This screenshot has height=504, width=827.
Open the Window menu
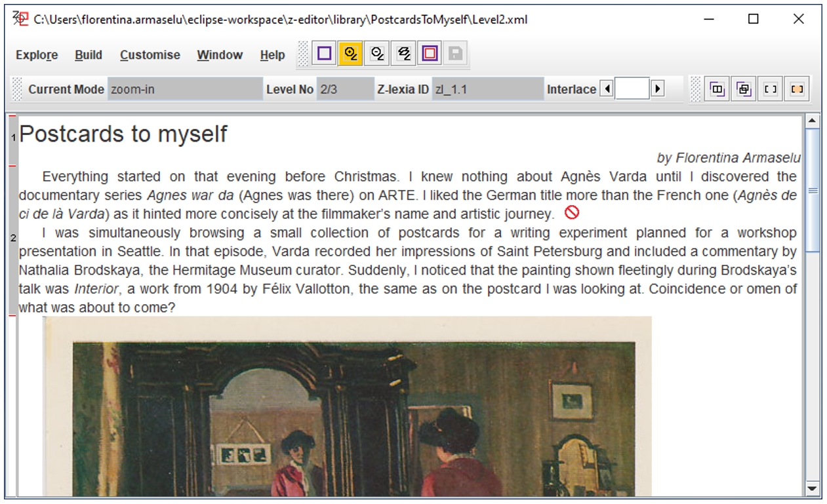pos(220,55)
